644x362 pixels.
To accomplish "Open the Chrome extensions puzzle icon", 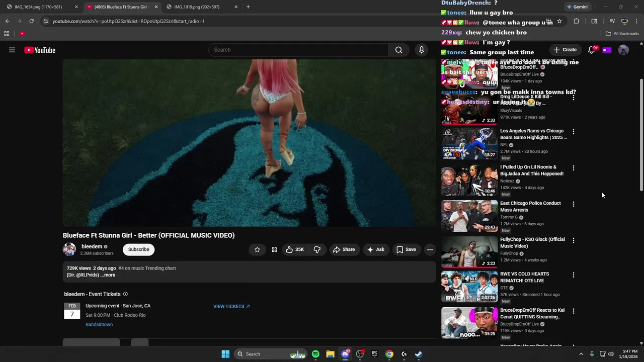I will pos(577,21).
